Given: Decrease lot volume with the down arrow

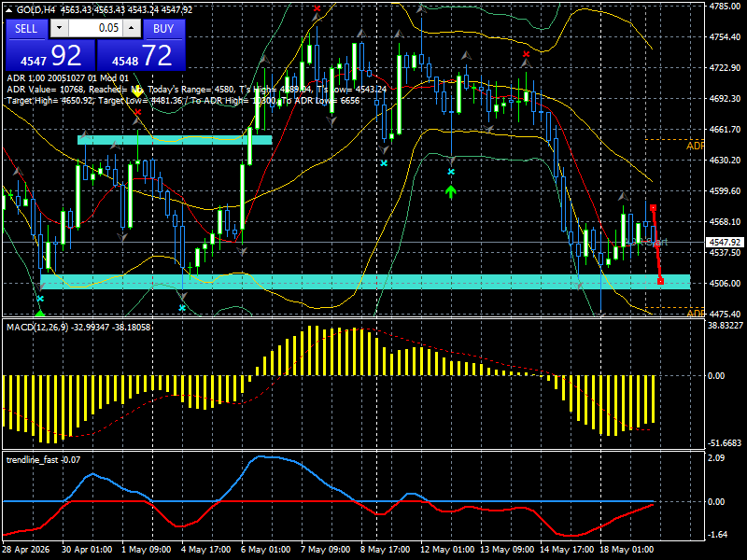Looking at the screenshot, I should (59, 28).
